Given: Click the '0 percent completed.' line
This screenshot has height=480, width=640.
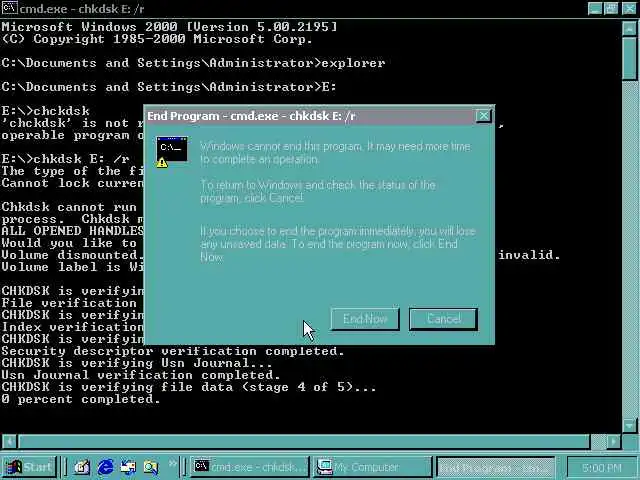Looking at the screenshot, I should (x=81, y=399).
